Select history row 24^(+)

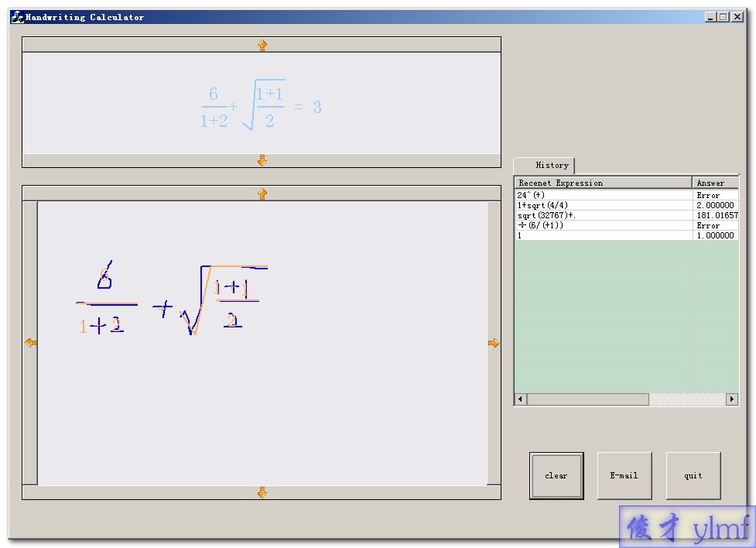(627, 195)
